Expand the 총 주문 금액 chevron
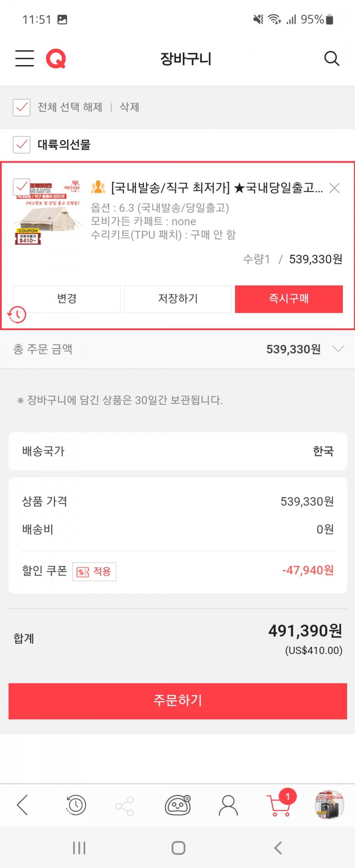This screenshot has height=868, width=355. 338,349
